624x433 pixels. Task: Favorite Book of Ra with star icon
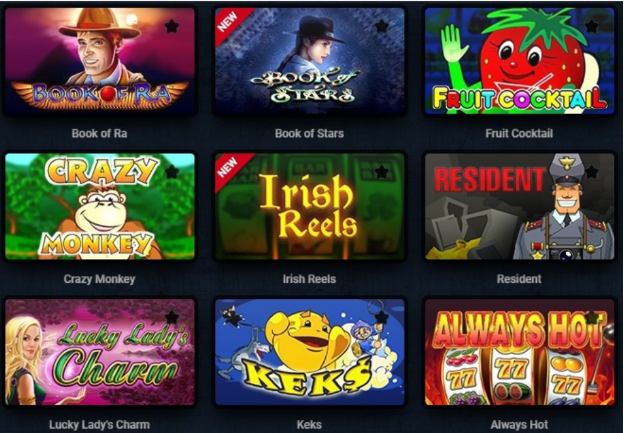coord(172,26)
